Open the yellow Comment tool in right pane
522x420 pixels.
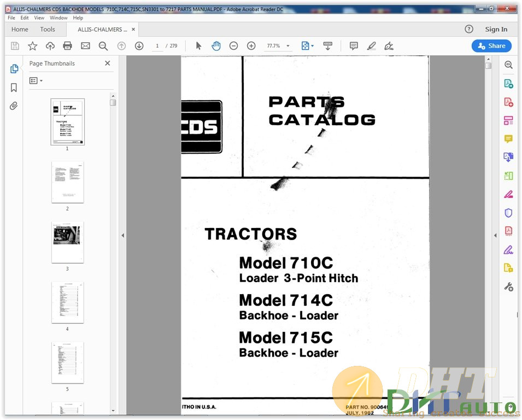508,138
